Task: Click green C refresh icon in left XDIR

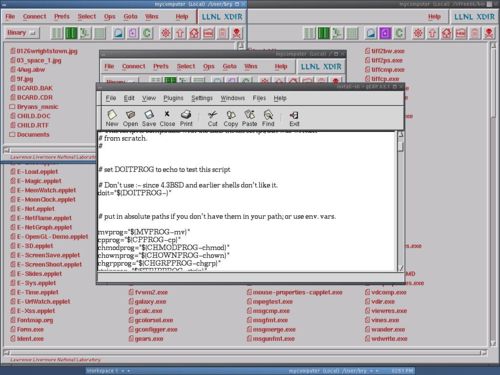Action: (147, 33)
